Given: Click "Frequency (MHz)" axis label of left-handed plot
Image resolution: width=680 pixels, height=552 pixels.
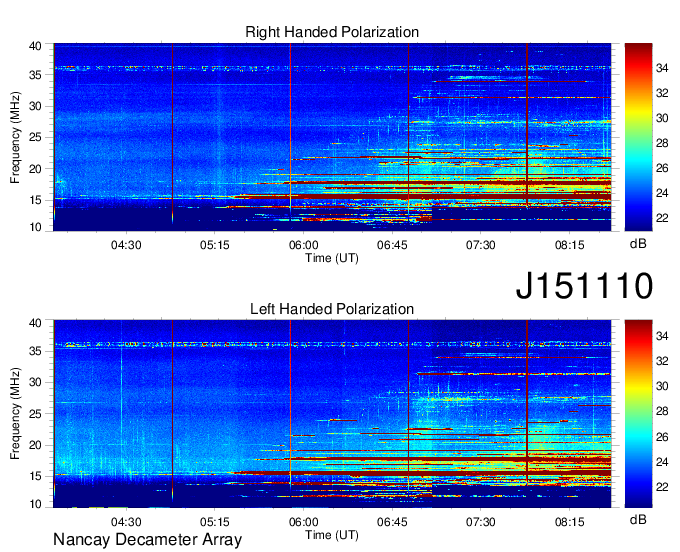Looking at the screenshot, I should point(15,414).
